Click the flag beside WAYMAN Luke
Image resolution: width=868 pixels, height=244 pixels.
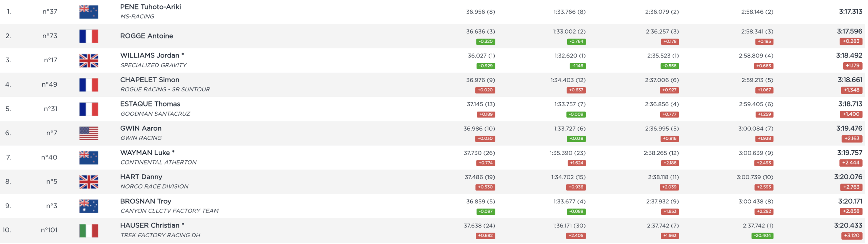click(x=88, y=158)
